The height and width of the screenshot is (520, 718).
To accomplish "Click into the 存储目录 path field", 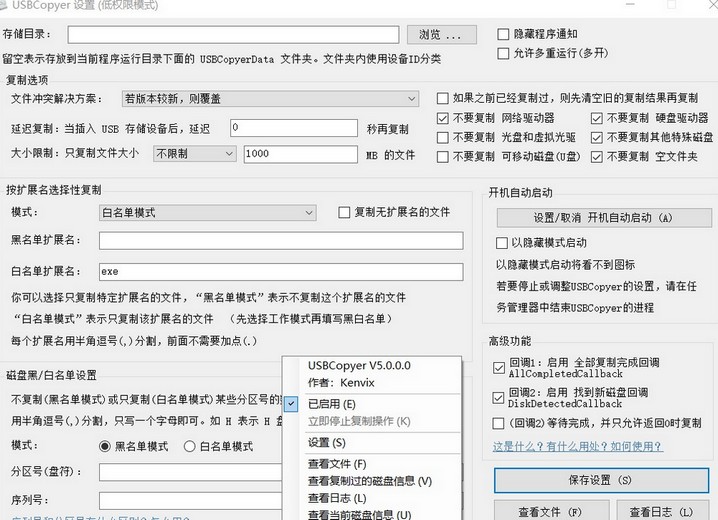I will [x=247, y=36].
